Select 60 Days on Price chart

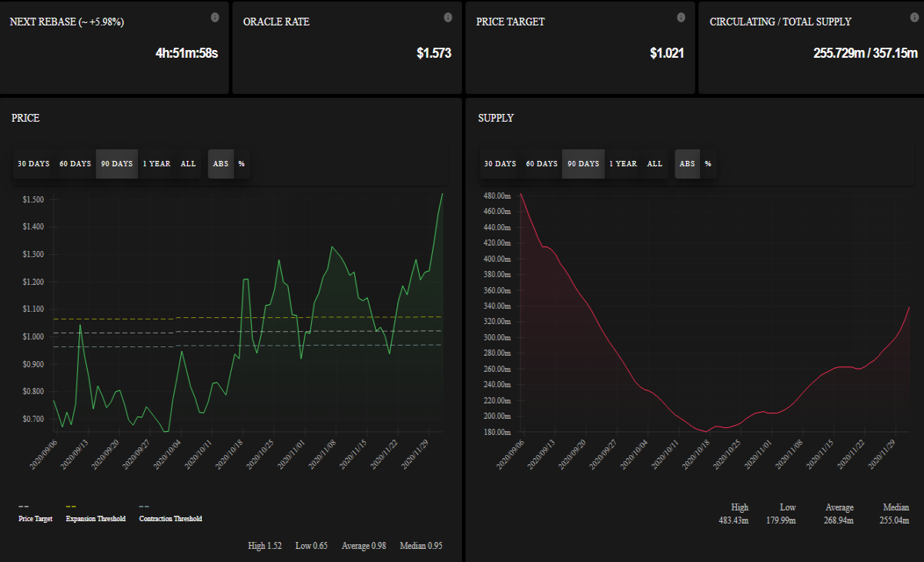coord(75,164)
